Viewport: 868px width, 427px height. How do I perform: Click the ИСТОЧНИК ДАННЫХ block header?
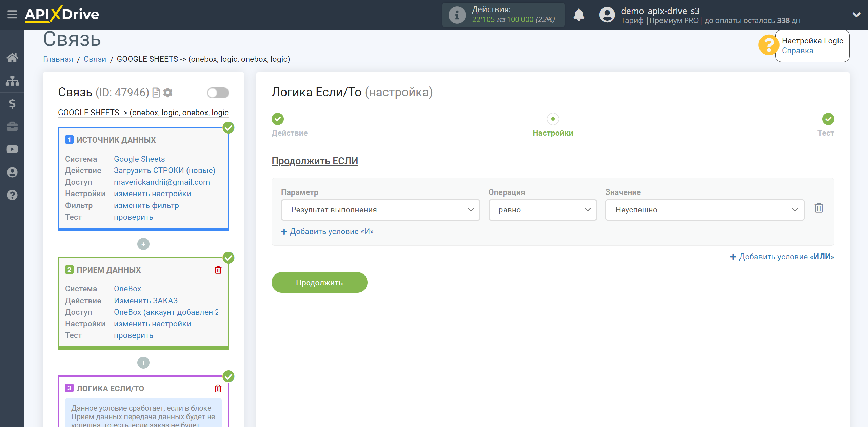click(116, 140)
